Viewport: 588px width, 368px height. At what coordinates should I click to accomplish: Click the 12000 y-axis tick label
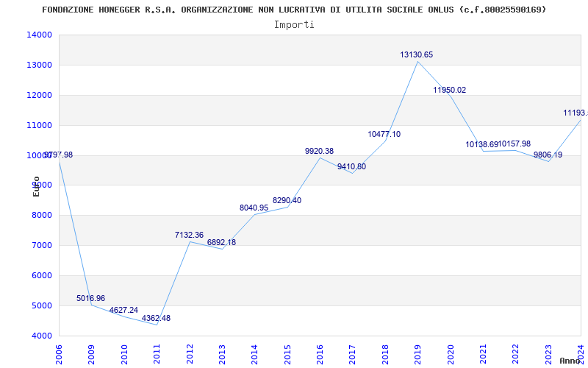[39, 95]
